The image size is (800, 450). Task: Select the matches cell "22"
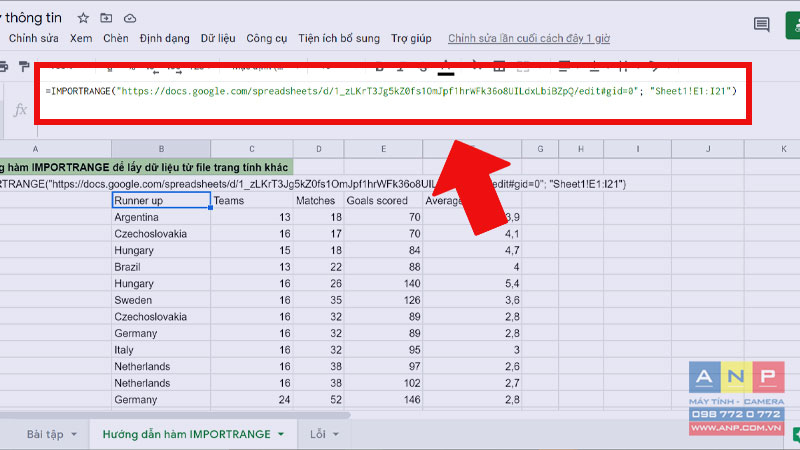pyautogui.click(x=318, y=267)
